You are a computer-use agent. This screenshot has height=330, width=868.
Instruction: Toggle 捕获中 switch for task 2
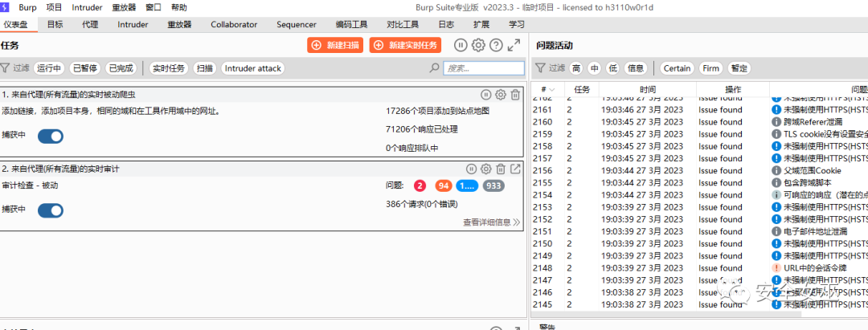tap(51, 210)
